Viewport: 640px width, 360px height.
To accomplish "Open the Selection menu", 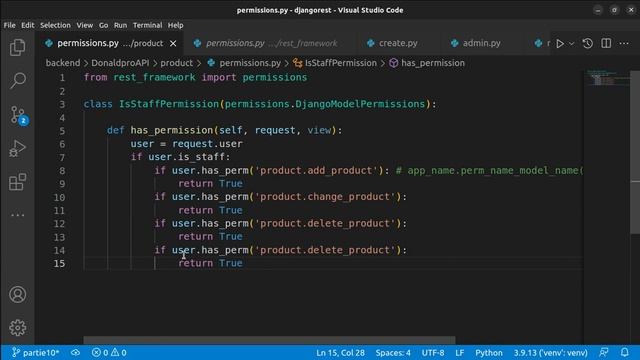I will [55, 25].
